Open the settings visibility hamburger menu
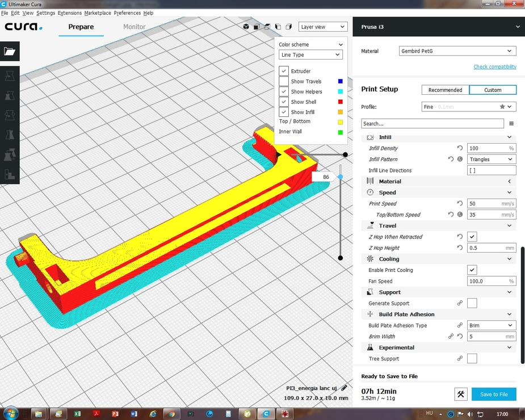The width and height of the screenshot is (525, 420). click(511, 124)
